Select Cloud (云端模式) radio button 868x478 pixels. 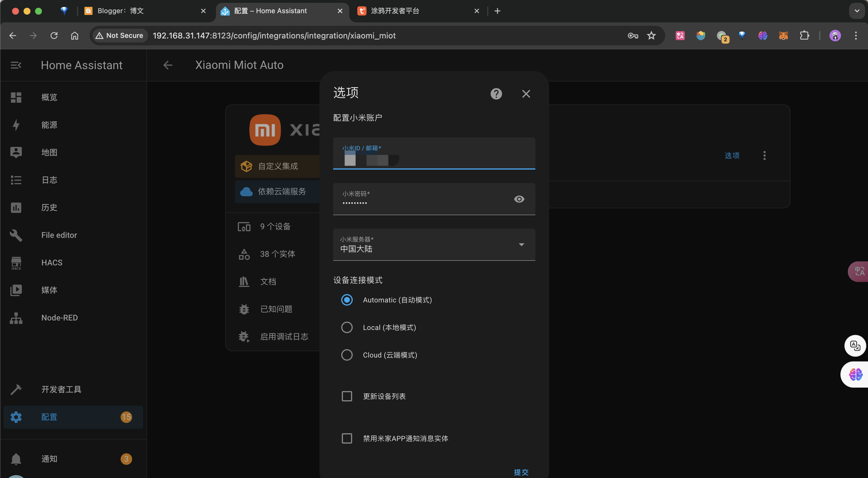coord(347,355)
